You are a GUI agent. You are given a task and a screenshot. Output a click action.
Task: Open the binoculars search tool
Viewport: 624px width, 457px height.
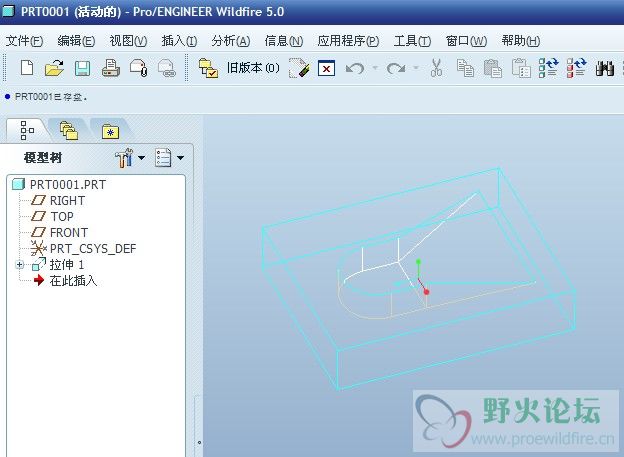coord(604,68)
